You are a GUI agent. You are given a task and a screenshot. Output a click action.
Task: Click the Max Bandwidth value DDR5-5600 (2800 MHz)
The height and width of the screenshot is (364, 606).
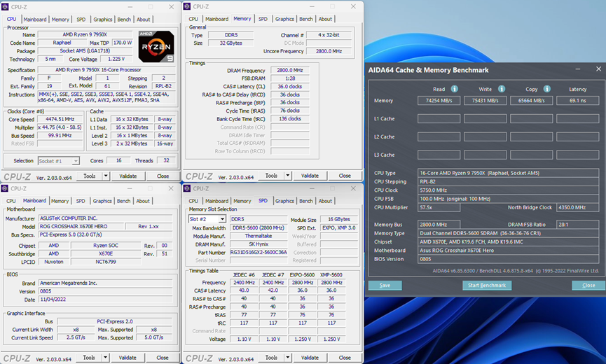(x=259, y=227)
